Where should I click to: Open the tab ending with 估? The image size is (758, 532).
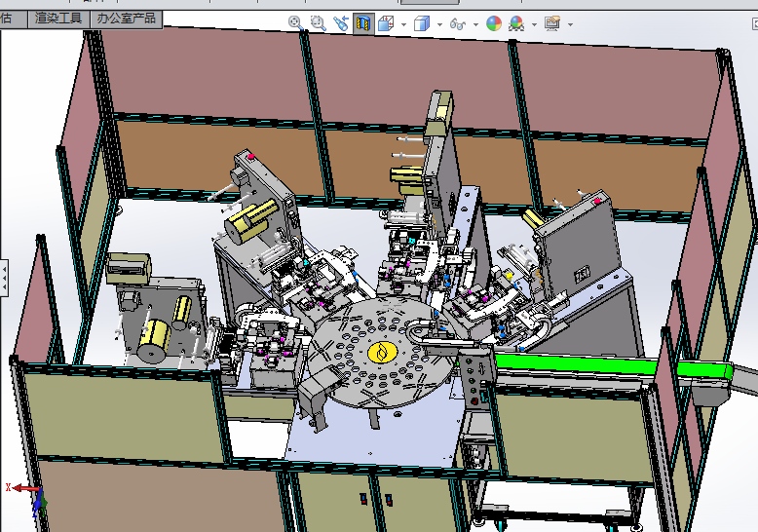(13, 19)
